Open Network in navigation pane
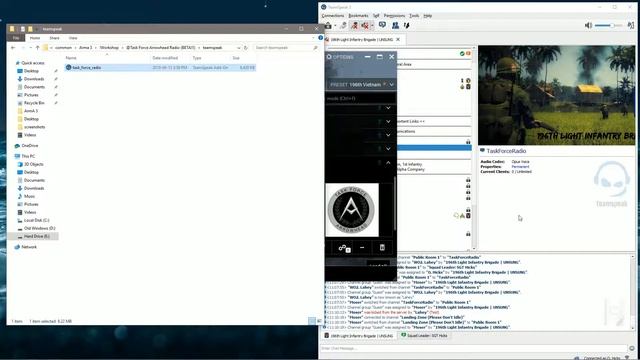 pyautogui.click(x=29, y=247)
